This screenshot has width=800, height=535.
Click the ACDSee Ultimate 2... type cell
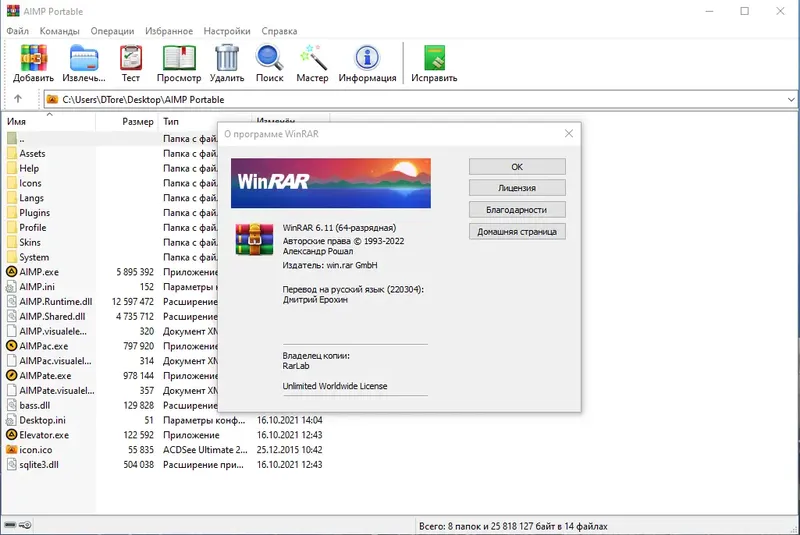[x=205, y=450]
